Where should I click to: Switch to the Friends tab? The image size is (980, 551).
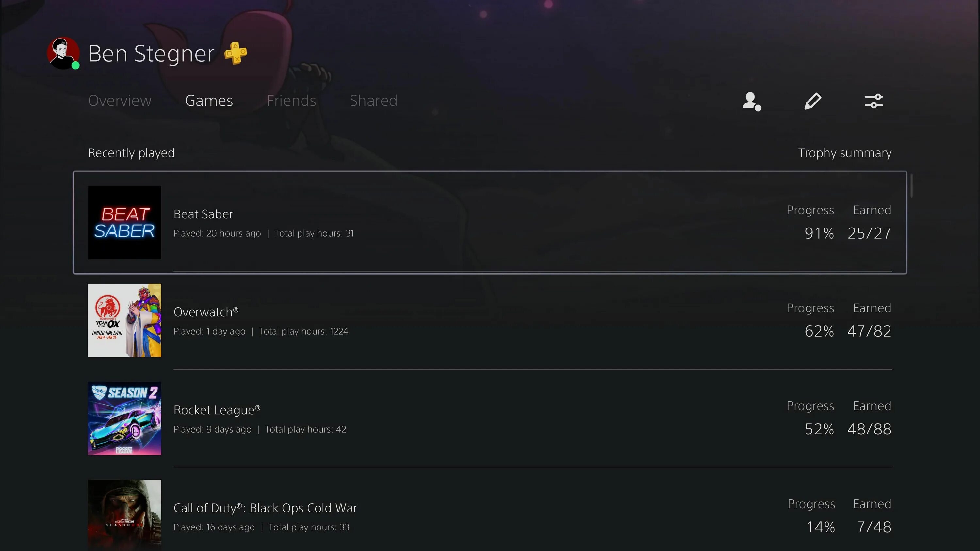pos(291,100)
